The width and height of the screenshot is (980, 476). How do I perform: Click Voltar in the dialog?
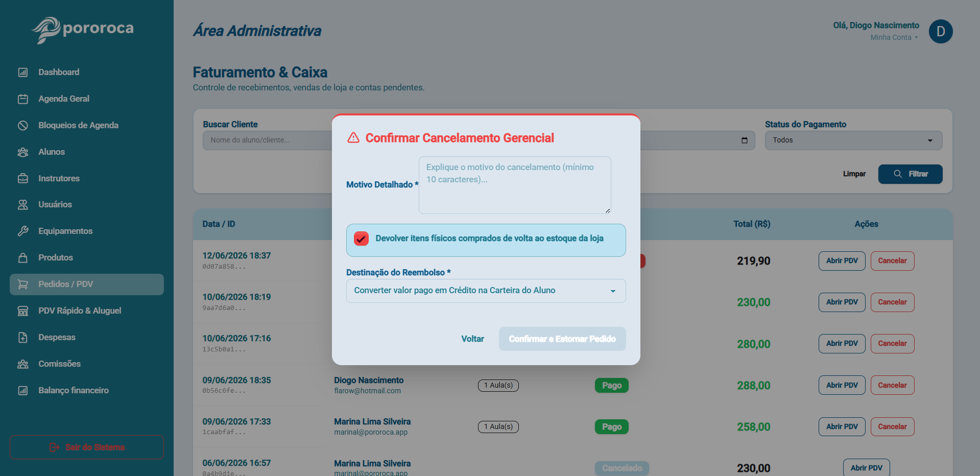point(472,339)
